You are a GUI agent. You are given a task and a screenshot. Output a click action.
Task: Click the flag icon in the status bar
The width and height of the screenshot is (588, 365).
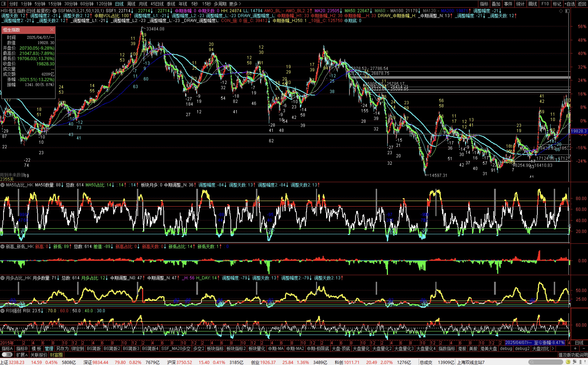[575, 362]
